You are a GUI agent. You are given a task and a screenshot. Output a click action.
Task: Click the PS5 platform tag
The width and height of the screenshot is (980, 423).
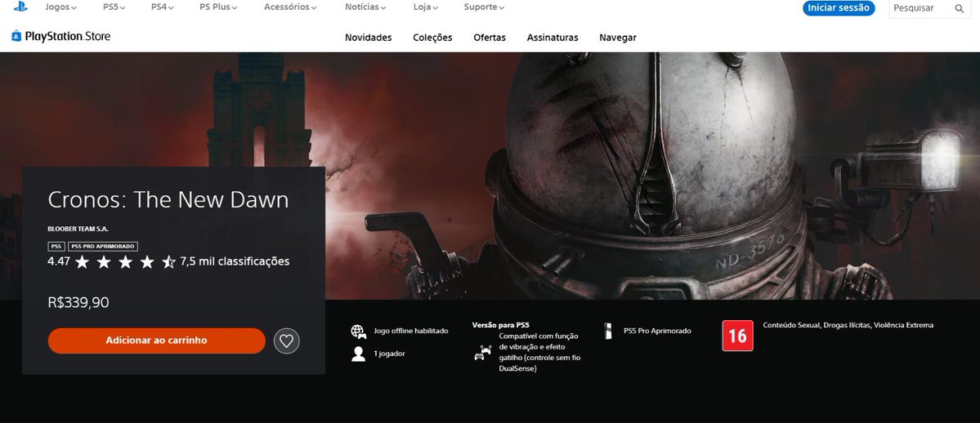coord(56,247)
